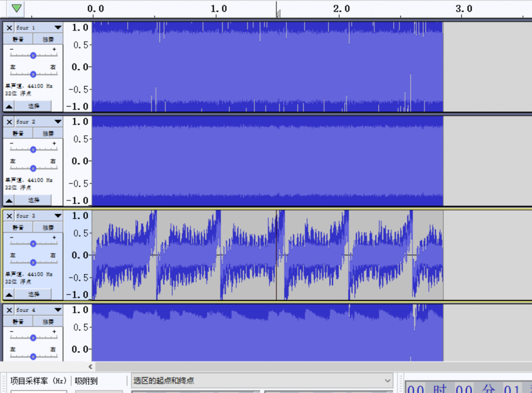
Task: Click the horizontal scrollbar's left arrow
Action: (x=92, y=367)
